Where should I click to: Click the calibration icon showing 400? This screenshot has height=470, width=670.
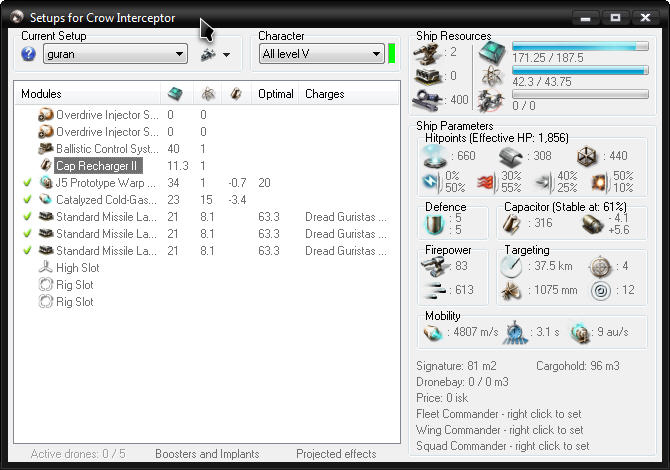pyautogui.click(x=427, y=100)
